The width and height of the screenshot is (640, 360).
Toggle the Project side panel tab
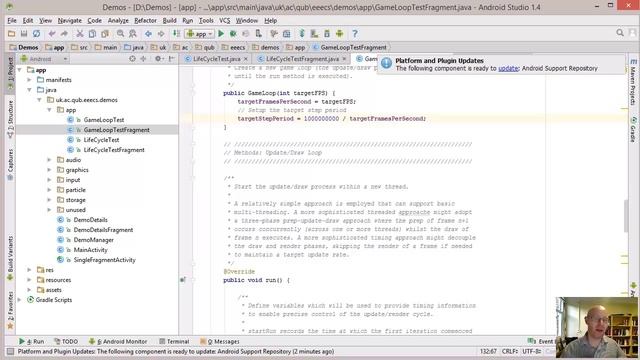tap(10, 73)
